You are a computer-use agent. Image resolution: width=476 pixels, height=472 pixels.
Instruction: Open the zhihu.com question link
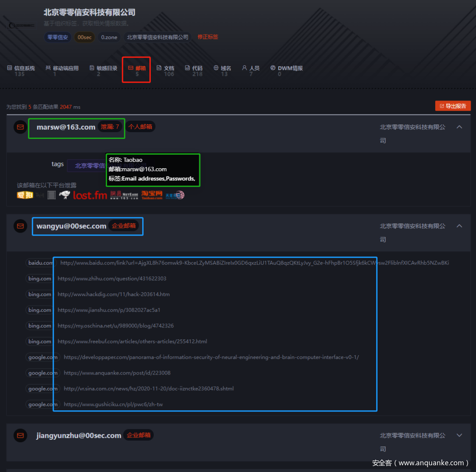112,278
